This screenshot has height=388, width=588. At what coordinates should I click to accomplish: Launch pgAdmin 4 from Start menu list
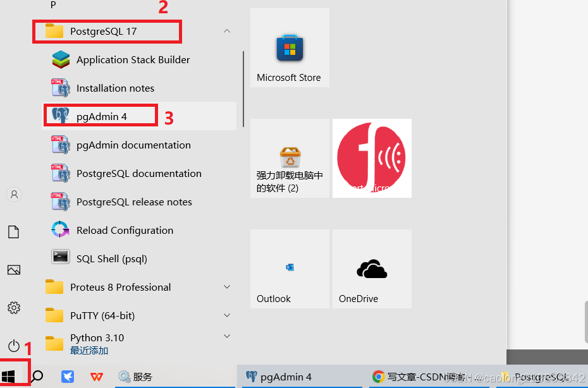[138, 116]
